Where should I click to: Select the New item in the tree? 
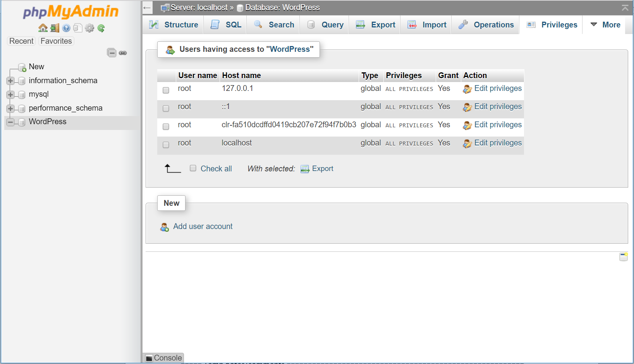[x=36, y=67]
